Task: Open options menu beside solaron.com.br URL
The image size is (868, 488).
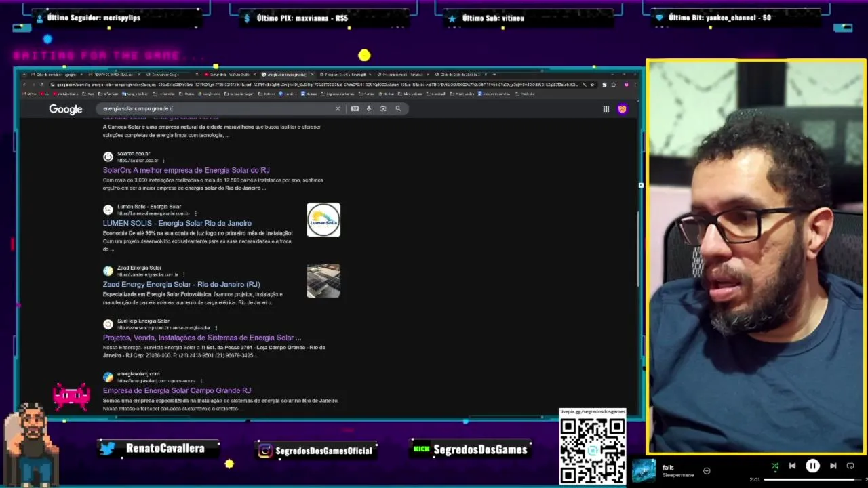Action: (163, 161)
